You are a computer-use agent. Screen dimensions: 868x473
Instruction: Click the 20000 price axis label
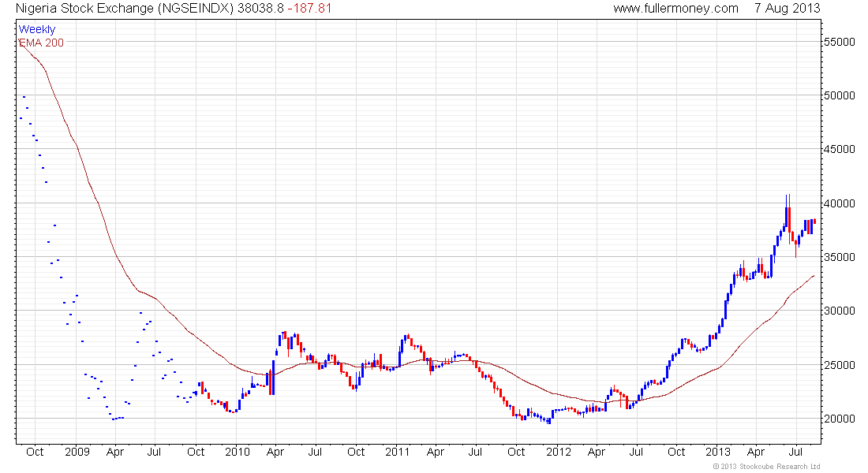[840, 419]
